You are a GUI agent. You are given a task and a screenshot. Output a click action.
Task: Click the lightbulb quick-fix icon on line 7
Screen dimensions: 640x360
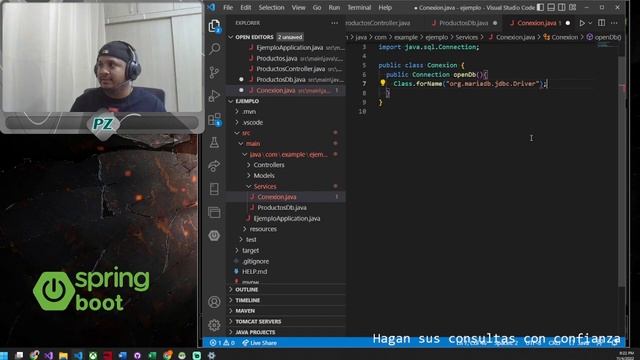(x=383, y=83)
